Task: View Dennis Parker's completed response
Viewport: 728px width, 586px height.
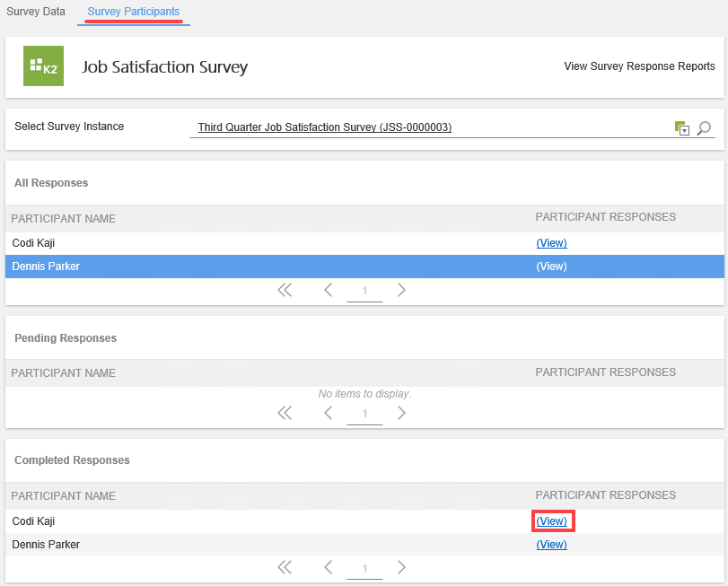Action: click(551, 545)
